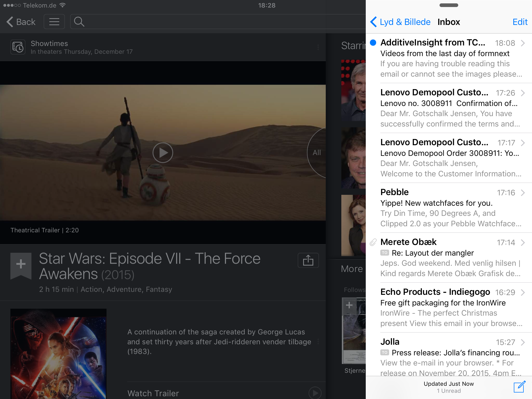
Task: Click the Watch Trailer play icon
Action: point(315,393)
